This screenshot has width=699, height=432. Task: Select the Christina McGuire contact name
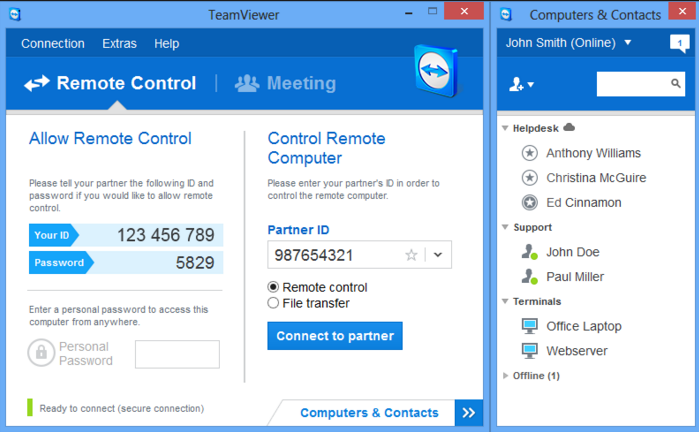tap(596, 178)
